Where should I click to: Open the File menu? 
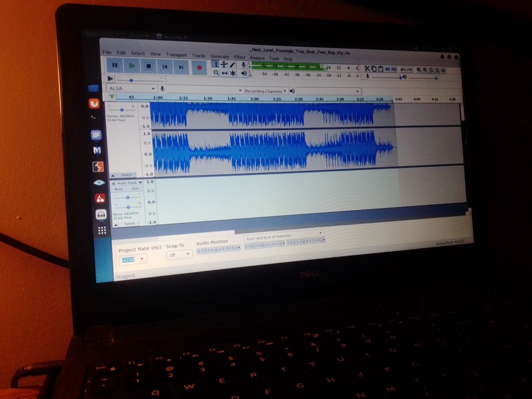point(107,52)
